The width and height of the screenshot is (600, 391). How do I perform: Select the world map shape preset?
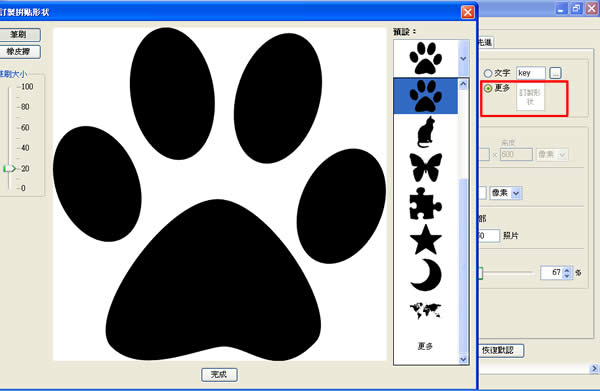tap(426, 311)
